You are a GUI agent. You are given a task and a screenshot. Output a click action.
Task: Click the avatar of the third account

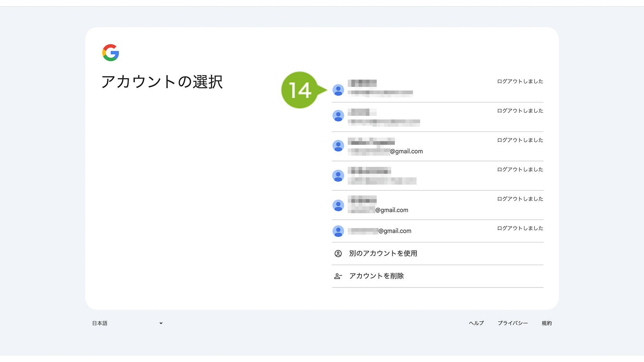pos(338,146)
